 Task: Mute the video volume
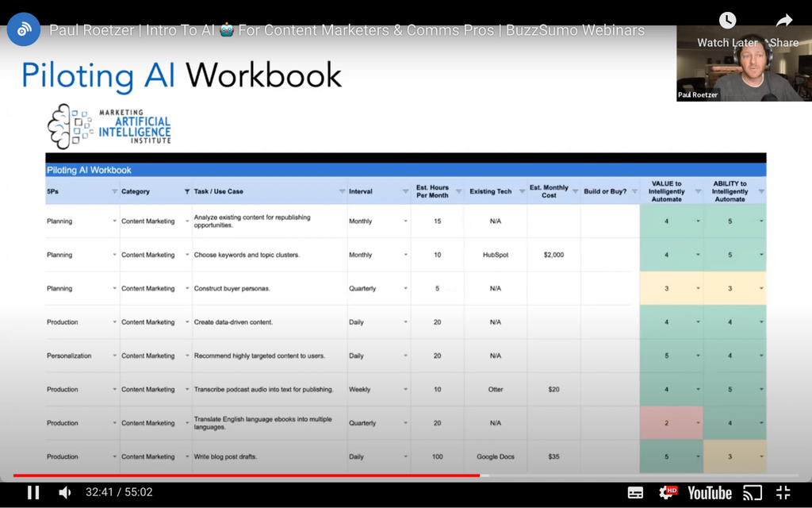pyautogui.click(x=65, y=493)
